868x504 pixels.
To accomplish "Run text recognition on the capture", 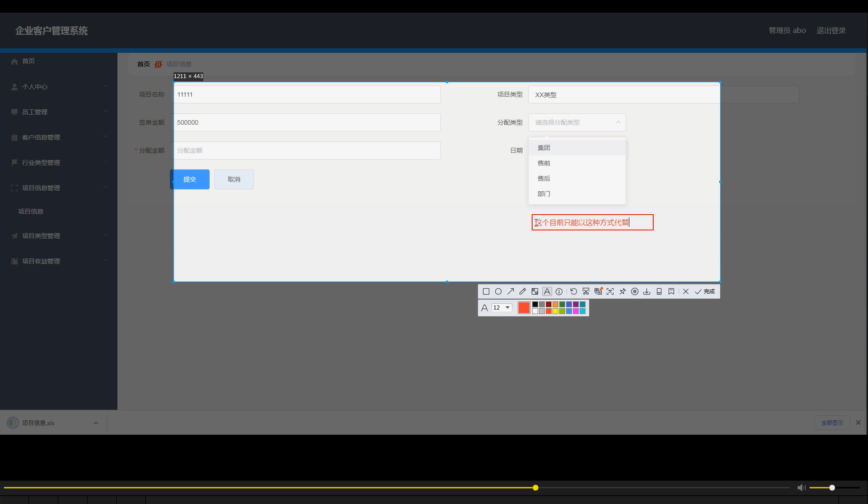I will [610, 292].
